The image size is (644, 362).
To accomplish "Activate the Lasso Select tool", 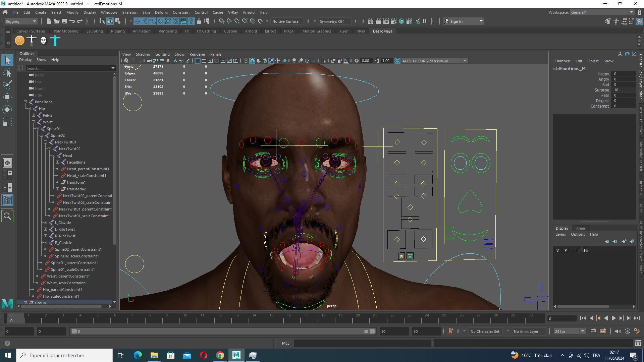I will click(x=7, y=72).
